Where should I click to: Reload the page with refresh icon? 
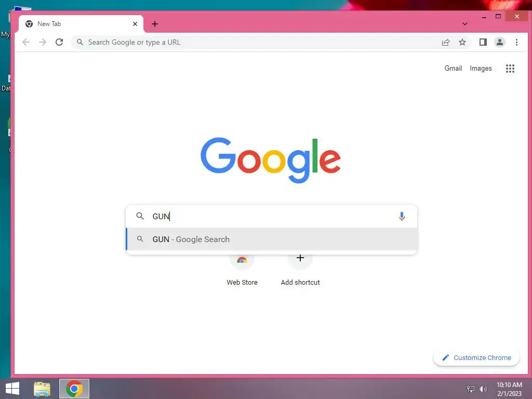(x=59, y=42)
